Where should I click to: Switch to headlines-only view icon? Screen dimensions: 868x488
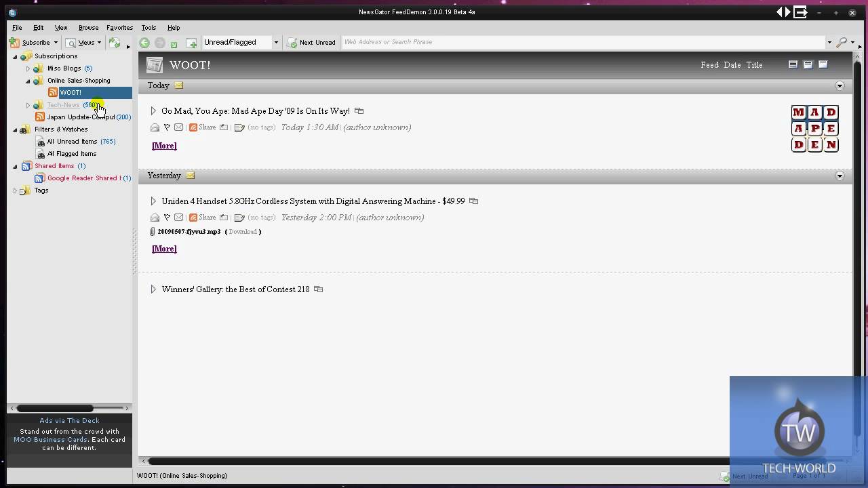coord(823,64)
